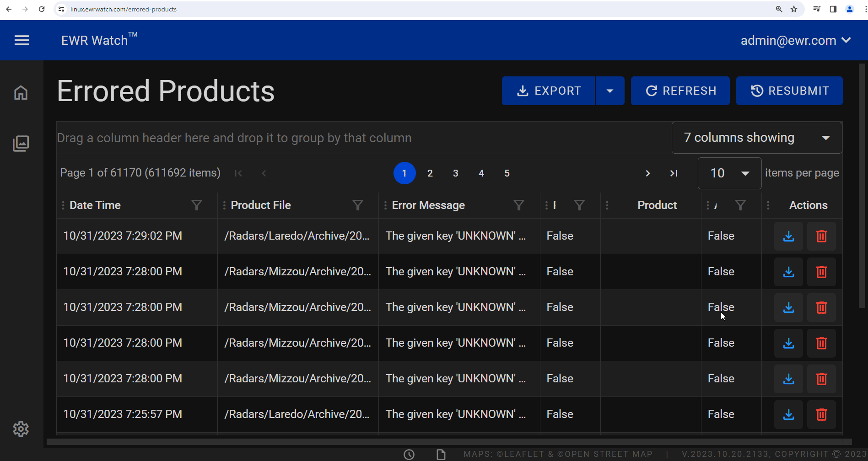Sort by Product File column header

(x=261, y=205)
